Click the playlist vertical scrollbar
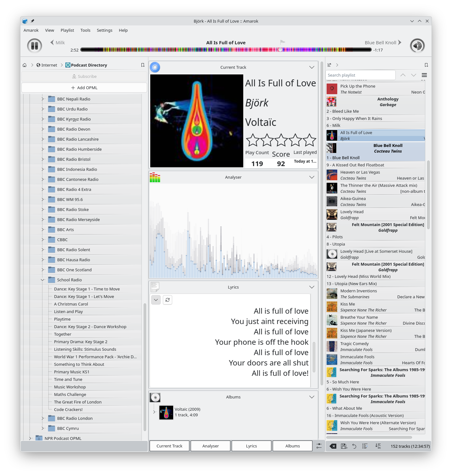Screen dimensions: 452x476 (x=428, y=196)
